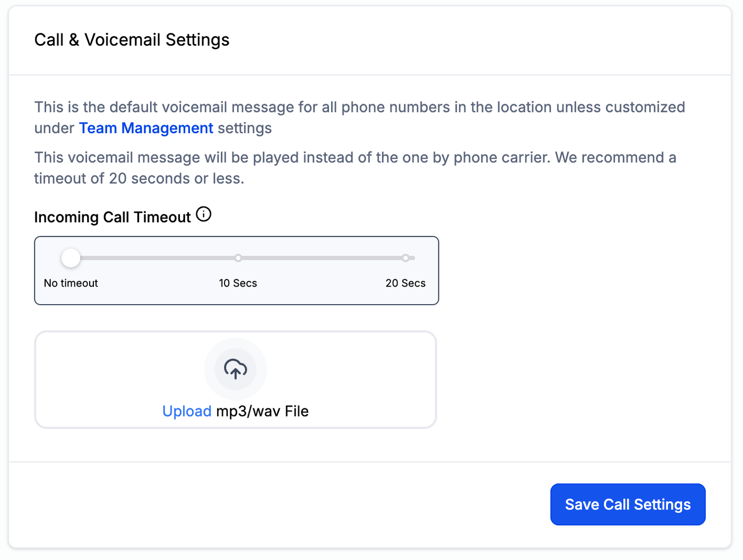Click the "No timeout" slider label
Image resolution: width=743 pixels, height=560 pixels.
click(x=71, y=283)
